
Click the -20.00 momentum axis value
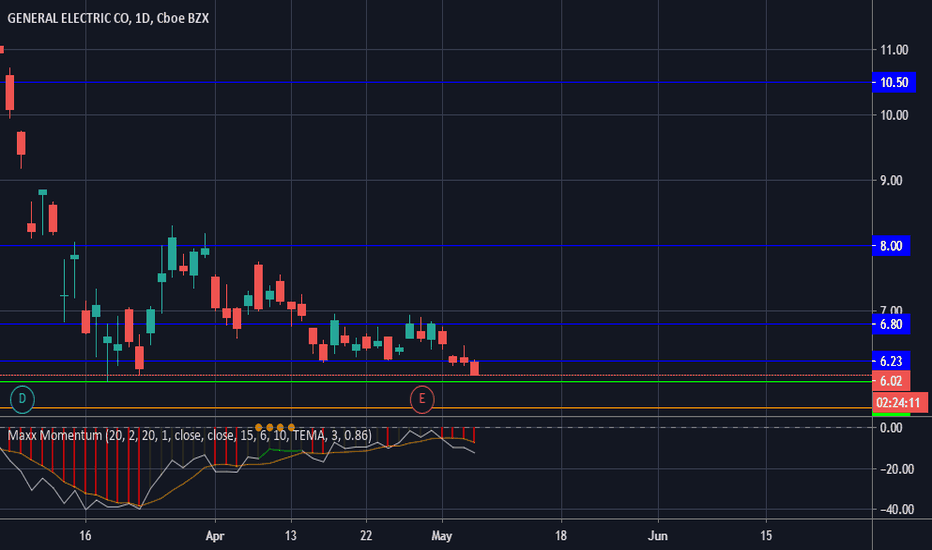(896, 469)
